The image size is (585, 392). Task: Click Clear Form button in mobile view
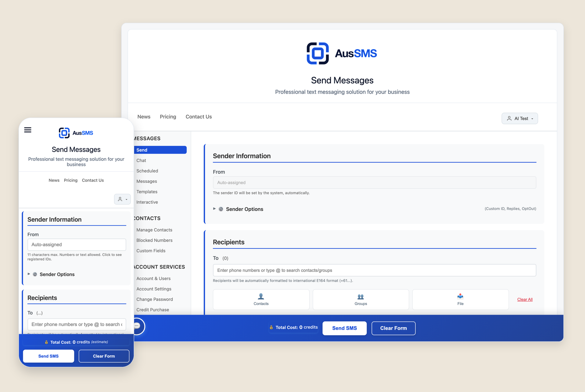point(104,356)
